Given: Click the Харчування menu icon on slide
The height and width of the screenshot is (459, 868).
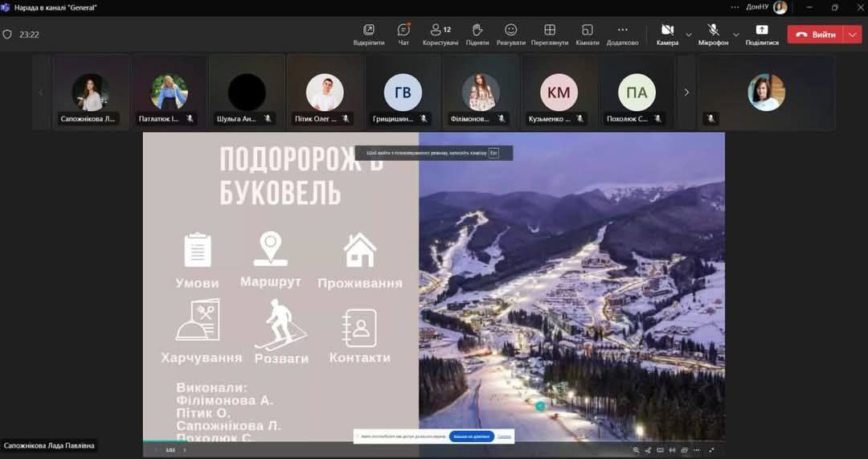Looking at the screenshot, I should click(199, 320).
